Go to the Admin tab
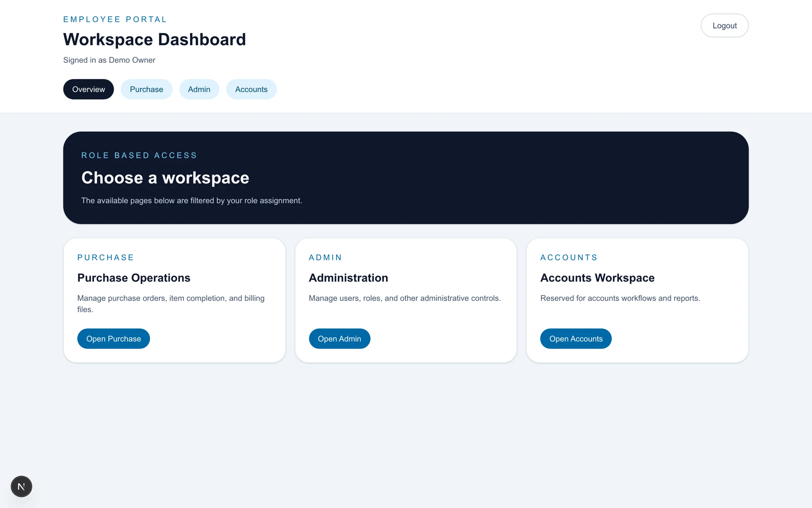Viewport: 812px width, 508px height. click(199, 89)
